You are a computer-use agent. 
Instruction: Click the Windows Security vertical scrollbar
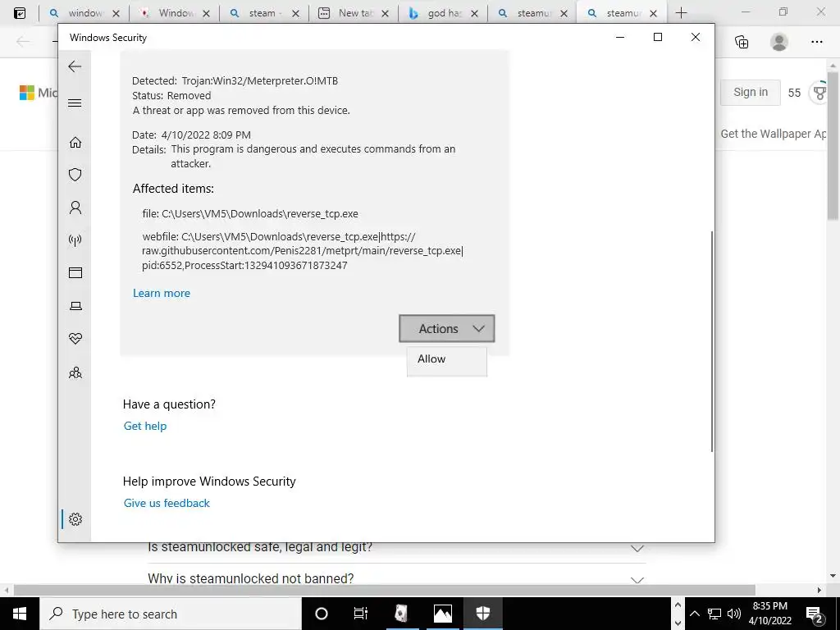(712, 341)
